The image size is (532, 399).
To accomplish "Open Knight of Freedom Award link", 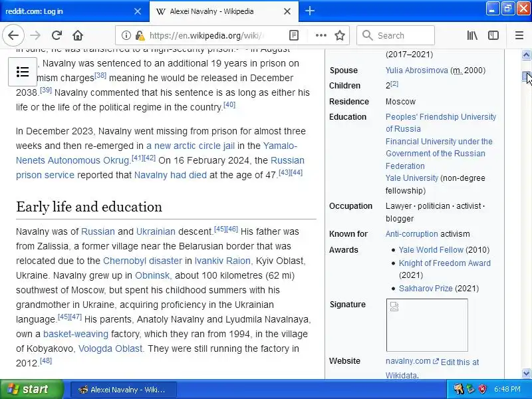I will pos(444,263).
